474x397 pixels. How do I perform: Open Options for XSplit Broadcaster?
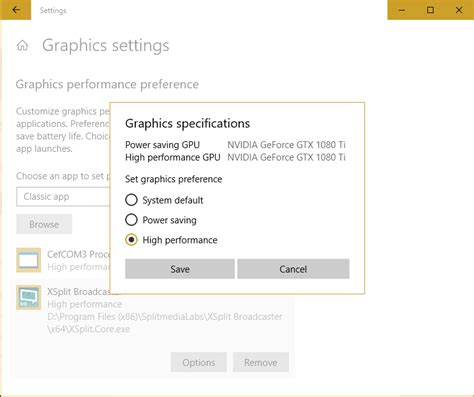pos(199,362)
